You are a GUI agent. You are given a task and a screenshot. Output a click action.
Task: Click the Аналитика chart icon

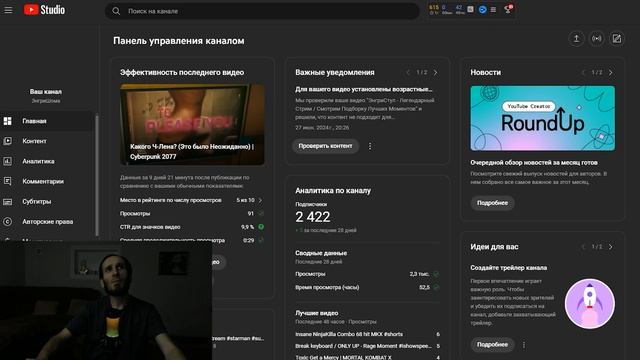tap(7, 161)
